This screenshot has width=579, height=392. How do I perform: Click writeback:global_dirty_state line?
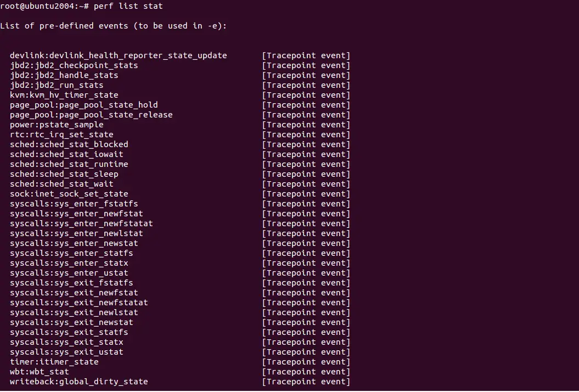coord(78,382)
